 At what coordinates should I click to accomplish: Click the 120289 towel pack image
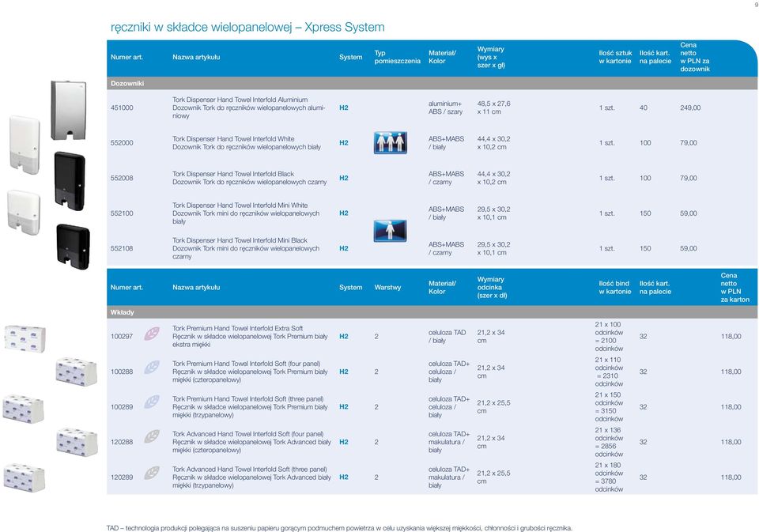(x=25, y=477)
